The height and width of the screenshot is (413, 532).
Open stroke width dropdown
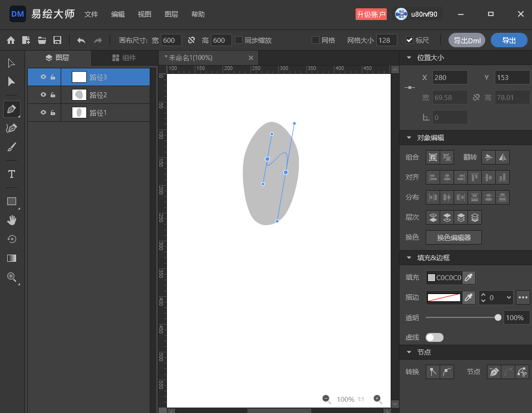pos(509,297)
